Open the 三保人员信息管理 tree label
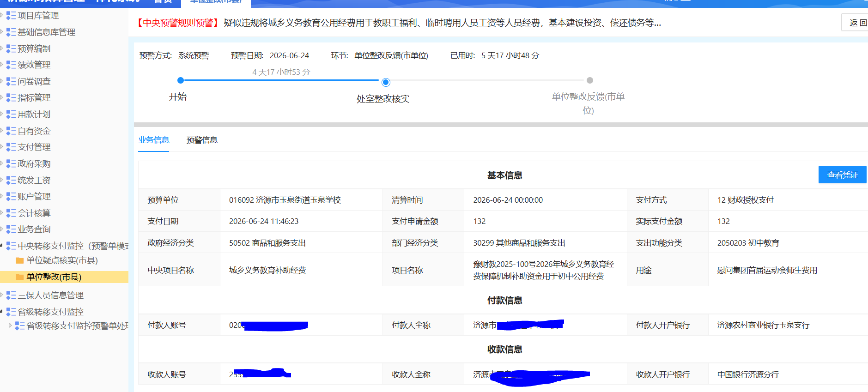Viewport: 868px width, 392px height. (x=51, y=296)
